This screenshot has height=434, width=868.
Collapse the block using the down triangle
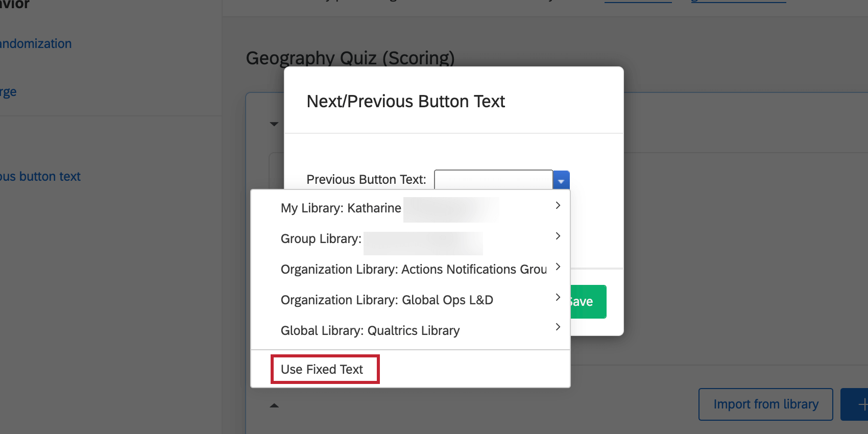[274, 124]
